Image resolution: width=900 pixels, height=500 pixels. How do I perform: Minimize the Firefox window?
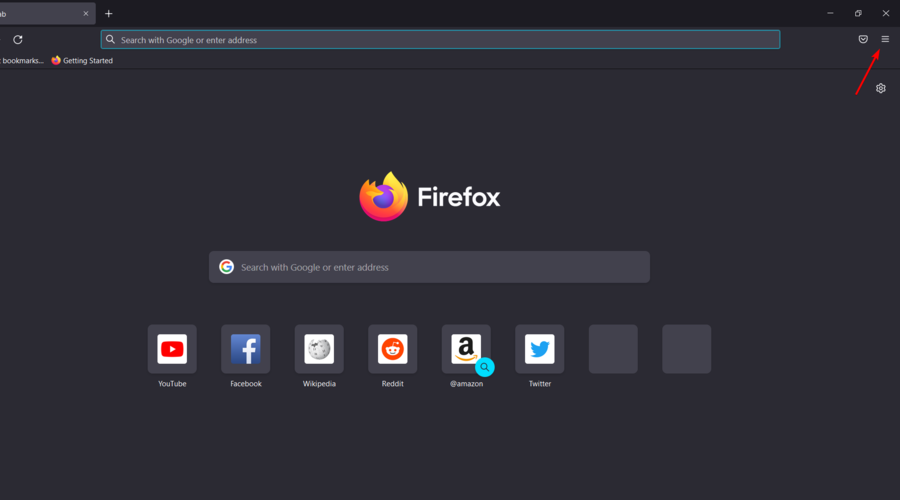[x=830, y=13]
